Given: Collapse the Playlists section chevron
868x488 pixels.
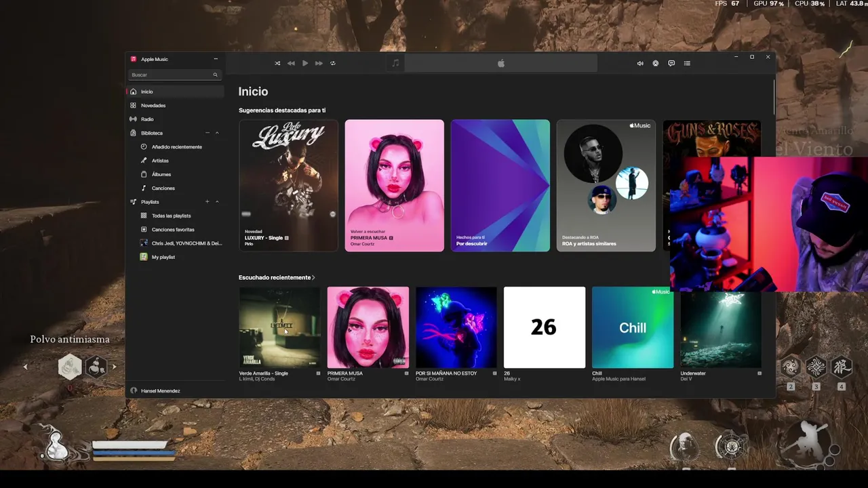Looking at the screenshot, I should coord(217,202).
